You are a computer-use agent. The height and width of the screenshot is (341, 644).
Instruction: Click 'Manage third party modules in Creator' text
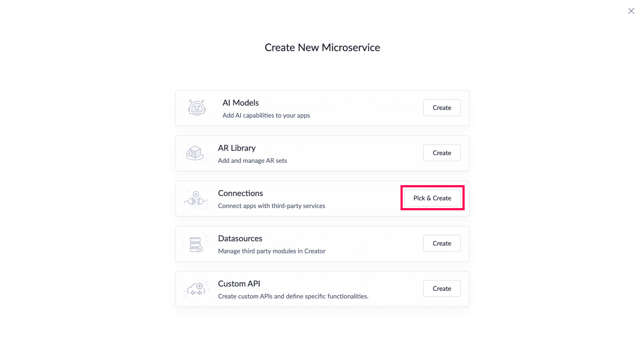pos(272,251)
